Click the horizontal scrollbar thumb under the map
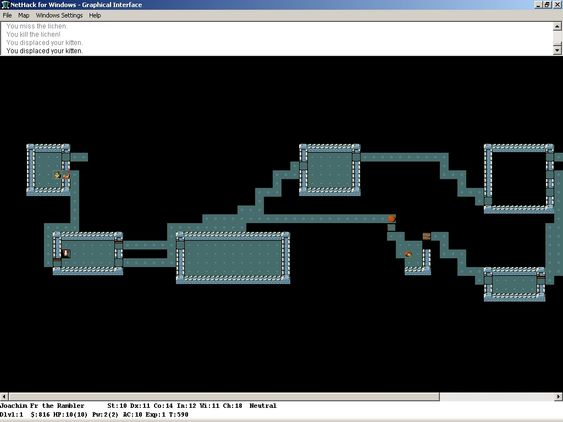 [224, 397]
